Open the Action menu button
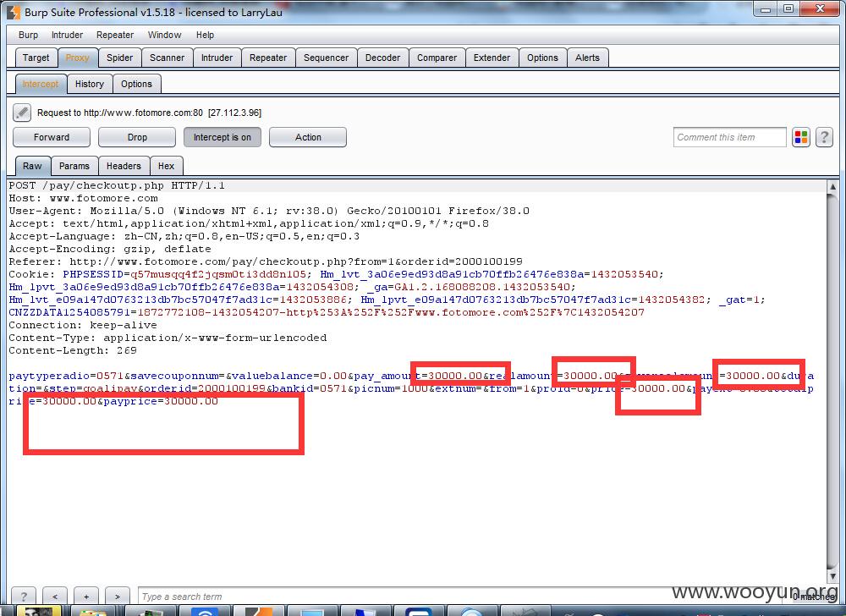The image size is (846, 616). coord(308,137)
